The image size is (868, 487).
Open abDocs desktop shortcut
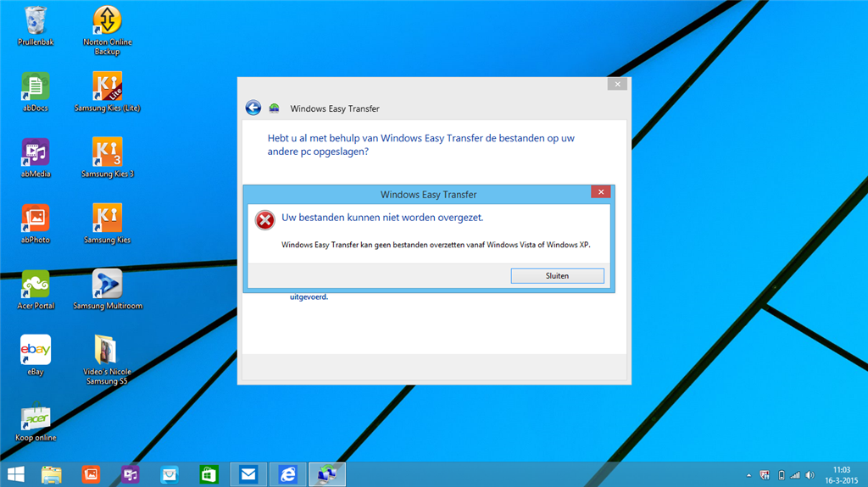pos(36,92)
